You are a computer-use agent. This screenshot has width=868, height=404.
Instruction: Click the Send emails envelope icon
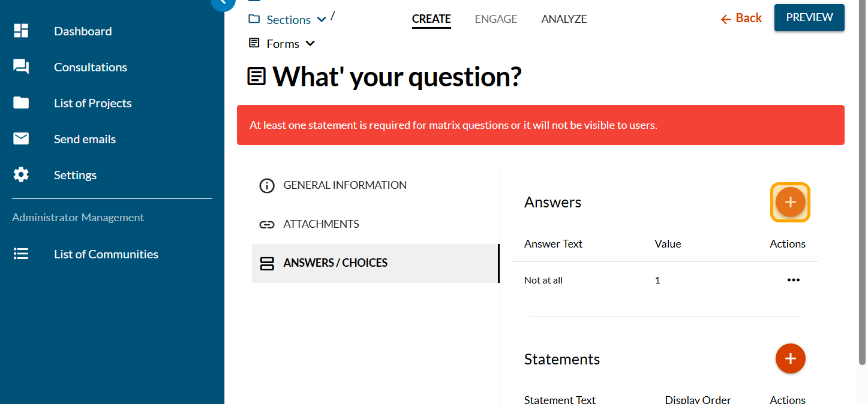click(x=21, y=139)
